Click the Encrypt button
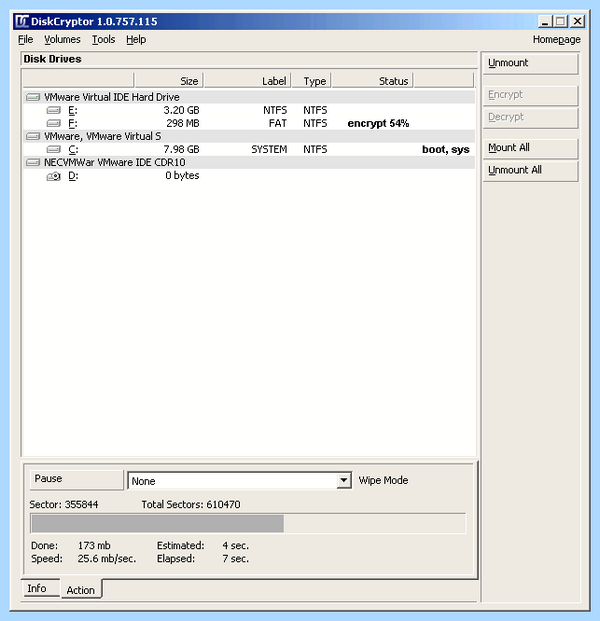The height and width of the screenshot is (621, 600). (x=530, y=95)
